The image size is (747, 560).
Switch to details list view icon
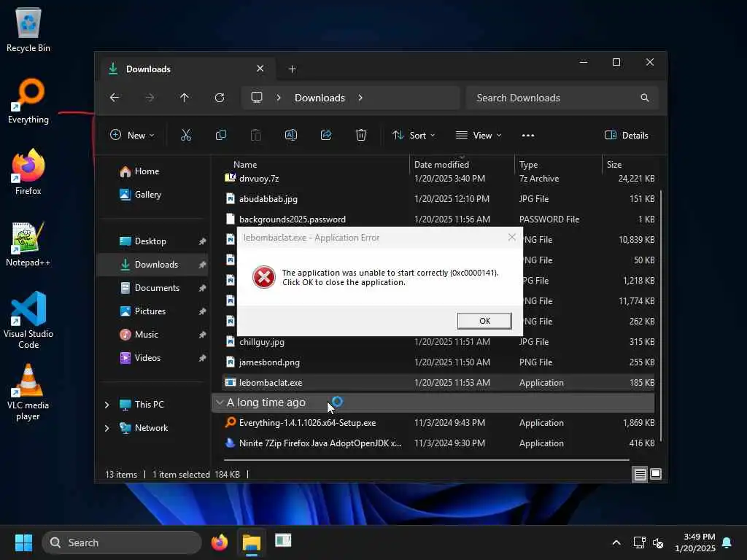point(640,474)
